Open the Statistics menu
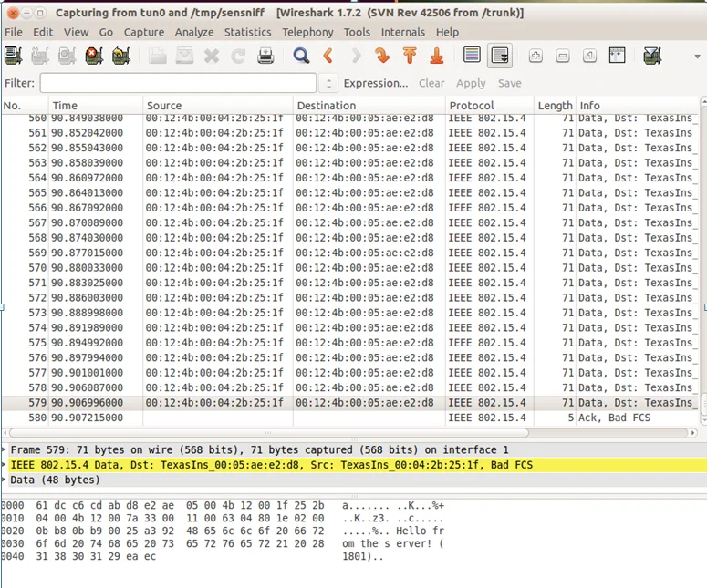Image resolution: width=707 pixels, height=588 pixels. point(247,32)
